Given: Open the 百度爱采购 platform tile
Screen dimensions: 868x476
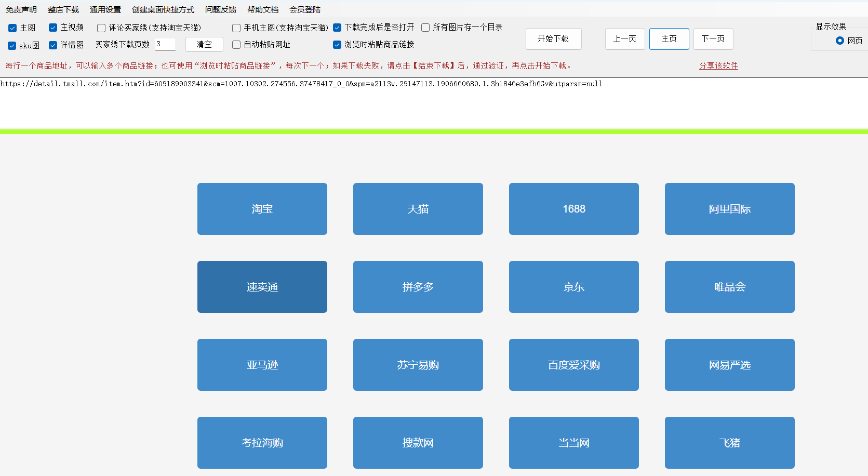Looking at the screenshot, I should click(x=574, y=365).
